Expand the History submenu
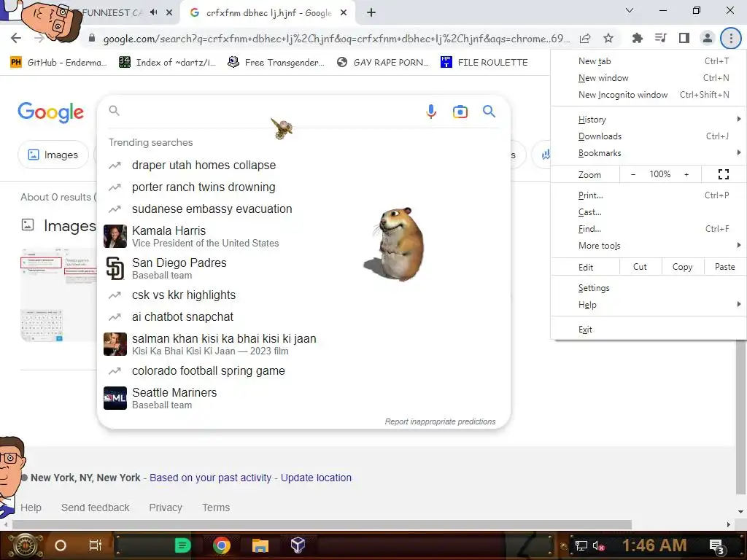Image resolution: width=747 pixels, height=560 pixels. pos(649,120)
